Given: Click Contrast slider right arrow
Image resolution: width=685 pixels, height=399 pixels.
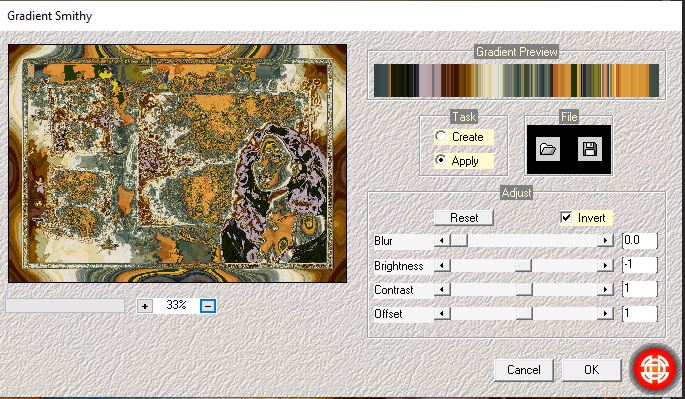Looking at the screenshot, I should tap(605, 289).
